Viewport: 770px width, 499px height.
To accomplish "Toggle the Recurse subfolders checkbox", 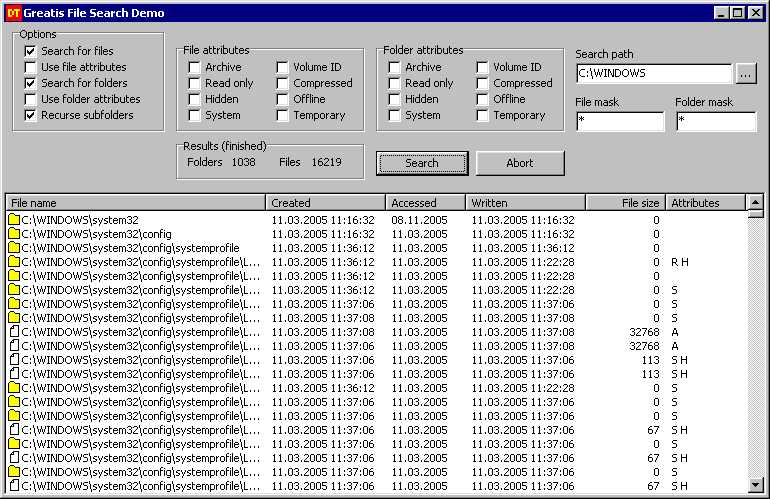I will point(31,115).
